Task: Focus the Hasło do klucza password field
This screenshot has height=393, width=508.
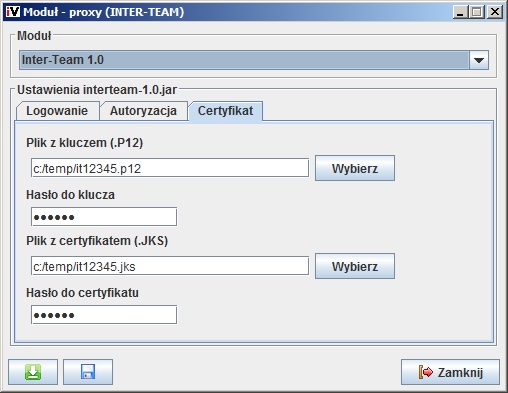Action: pyautogui.click(x=104, y=217)
